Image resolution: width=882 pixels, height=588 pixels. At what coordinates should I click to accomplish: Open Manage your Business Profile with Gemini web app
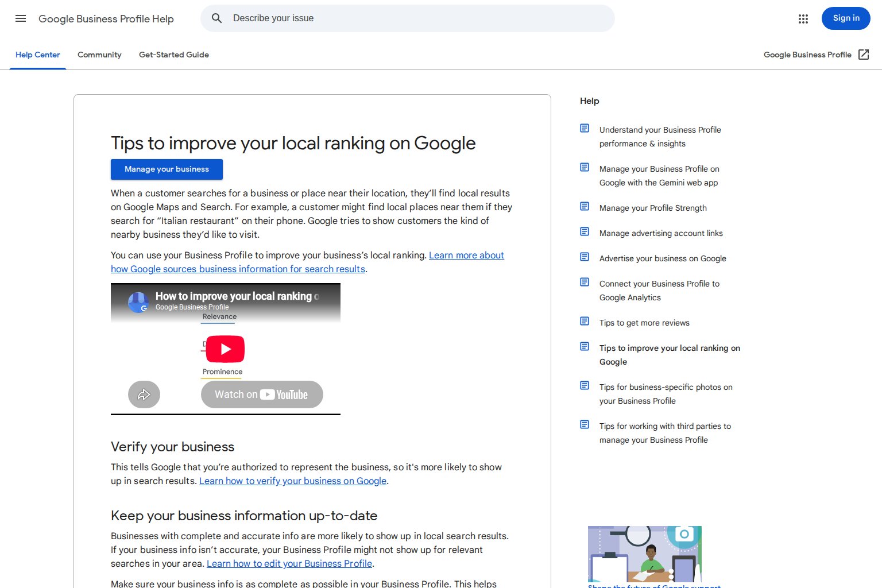point(659,176)
